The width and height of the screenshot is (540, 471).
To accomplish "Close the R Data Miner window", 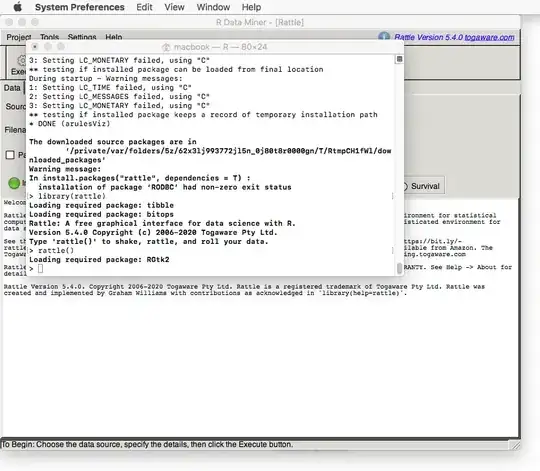I will 9,22.
